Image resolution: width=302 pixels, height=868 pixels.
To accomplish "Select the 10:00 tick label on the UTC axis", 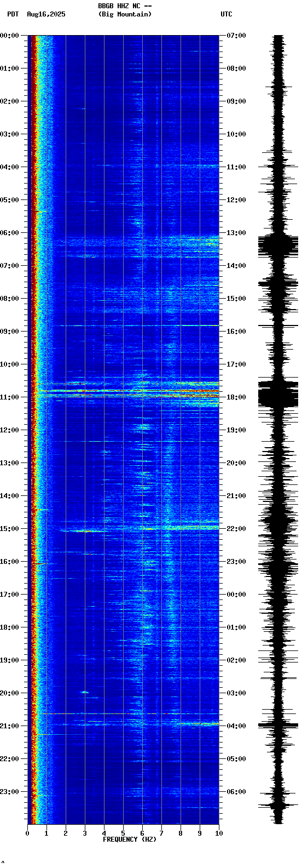I will click(x=236, y=134).
